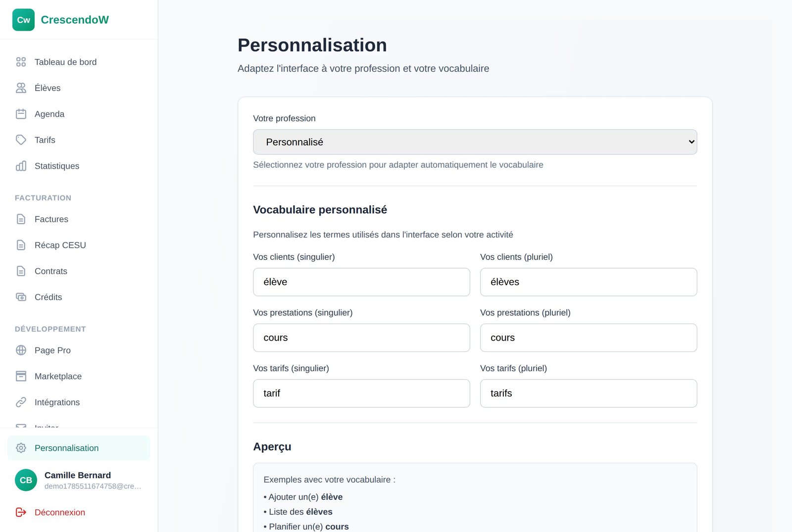Click the 'Personnalisez les termes' description
The width and height of the screenshot is (792, 532).
pos(383,235)
